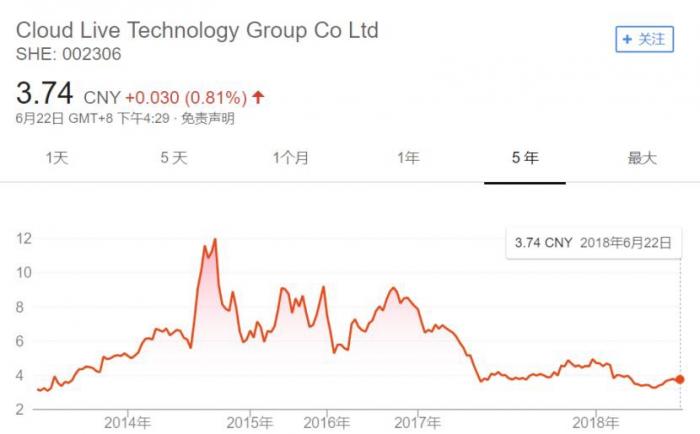Switch to the 5天 tab

(173, 158)
